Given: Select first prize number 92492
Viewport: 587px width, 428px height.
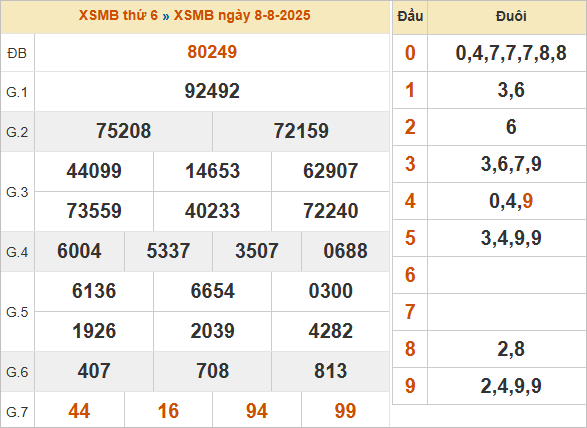Looking at the screenshot, I should pos(212,91).
